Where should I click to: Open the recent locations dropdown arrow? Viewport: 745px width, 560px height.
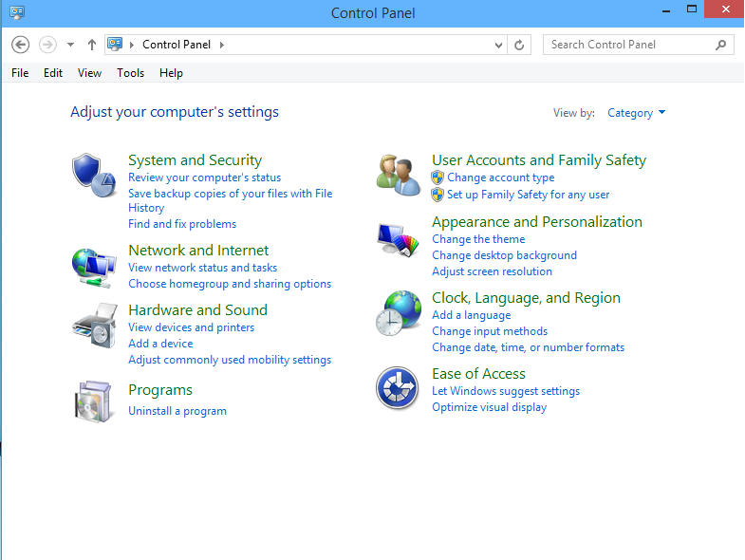click(x=71, y=45)
